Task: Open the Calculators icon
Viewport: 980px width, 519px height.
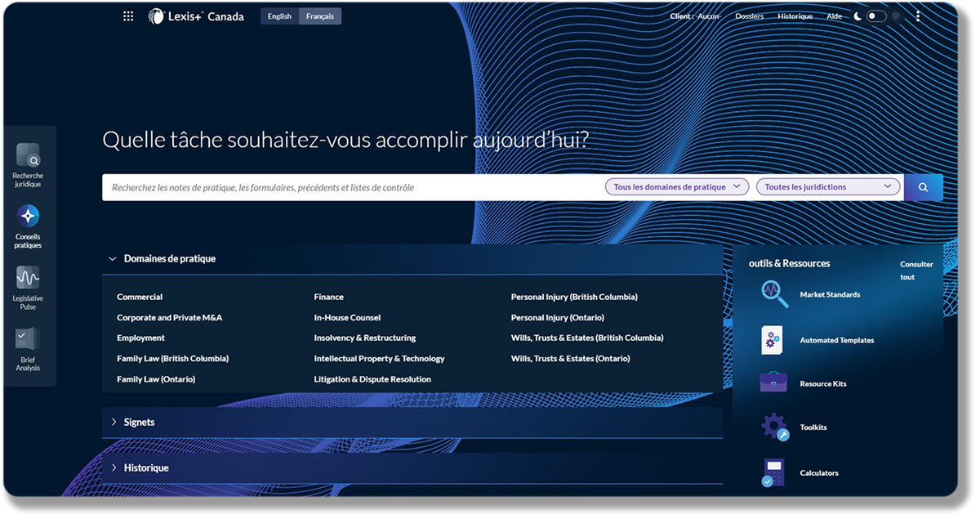Action: click(773, 472)
